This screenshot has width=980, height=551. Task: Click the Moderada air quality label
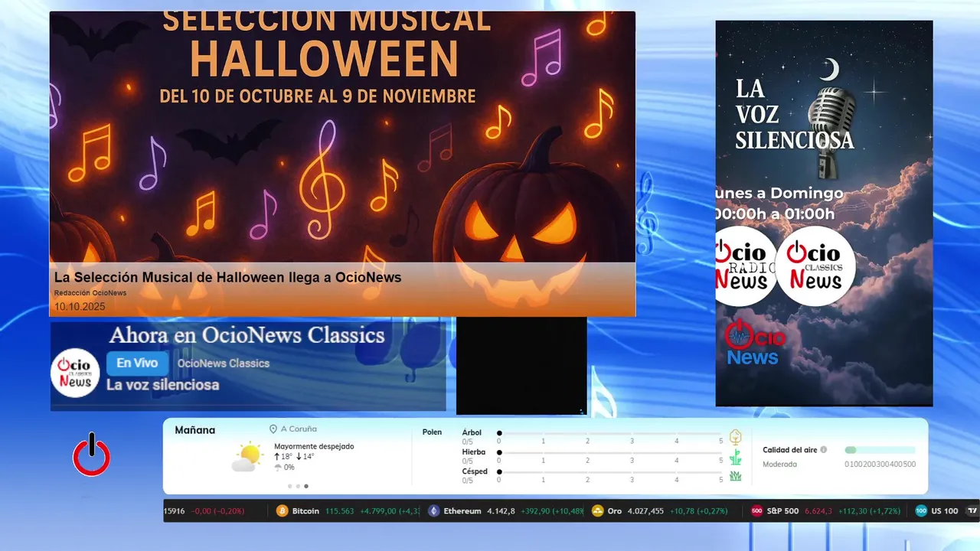pyautogui.click(x=779, y=464)
